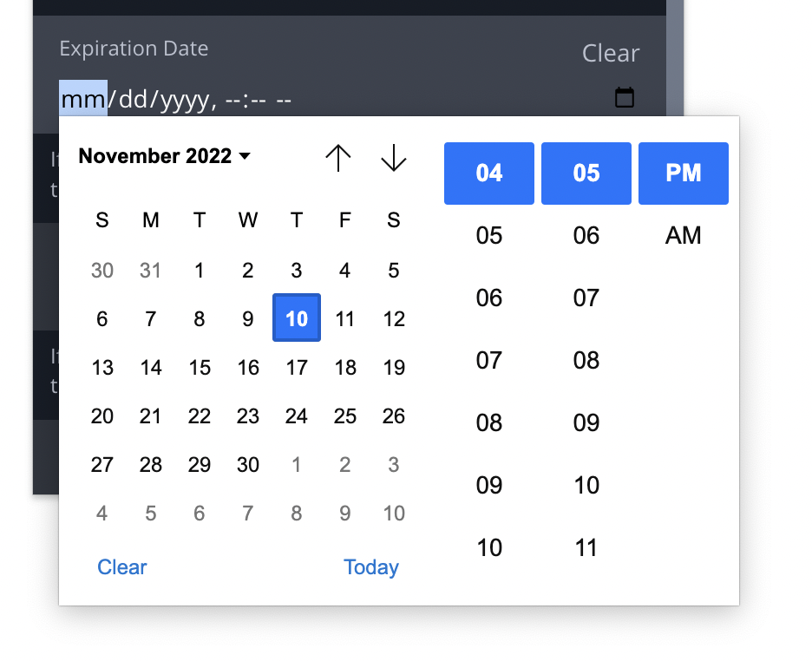Click Today to jump to current date

[371, 566]
